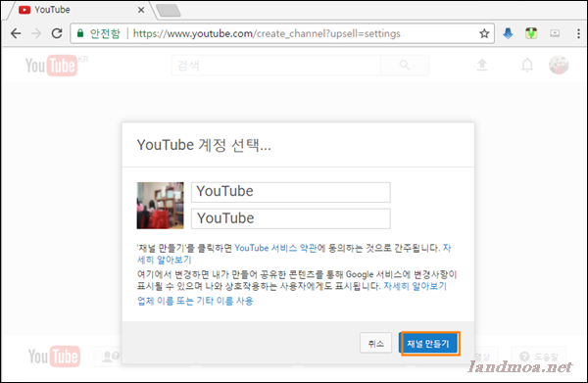The image size is (588, 383).
Task: Click the search magnifier button
Action: tap(405, 66)
